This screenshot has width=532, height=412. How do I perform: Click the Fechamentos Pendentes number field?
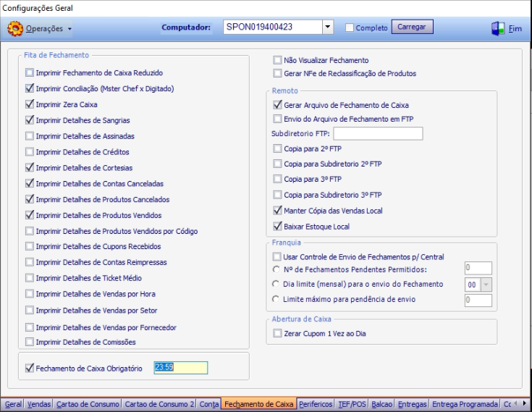point(478,268)
